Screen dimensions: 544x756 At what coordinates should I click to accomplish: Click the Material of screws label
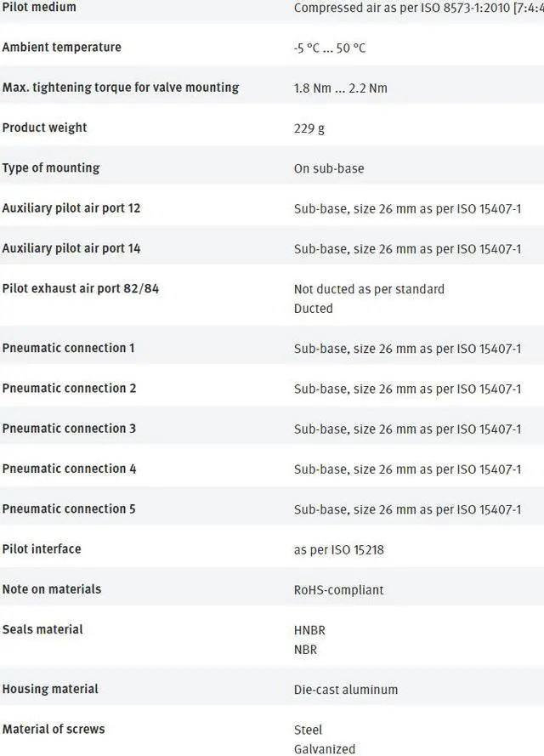[x=54, y=729]
